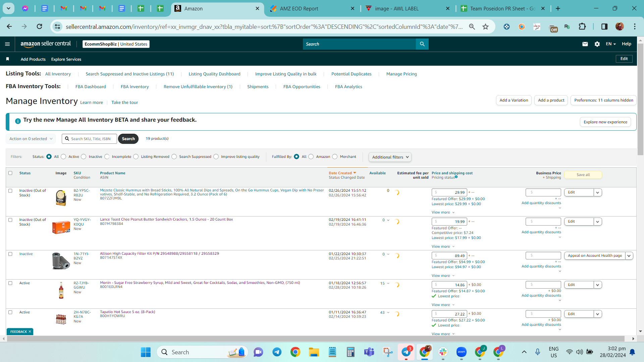Expand View more for Lance Toast Chee row
This screenshot has height=362, width=644.
[x=443, y=246]
